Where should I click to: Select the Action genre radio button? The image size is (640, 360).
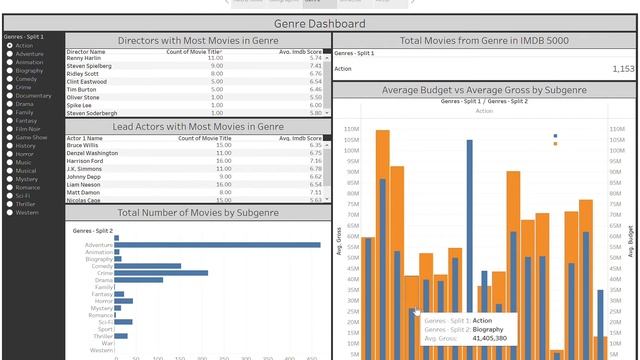(x=10, y=46)
